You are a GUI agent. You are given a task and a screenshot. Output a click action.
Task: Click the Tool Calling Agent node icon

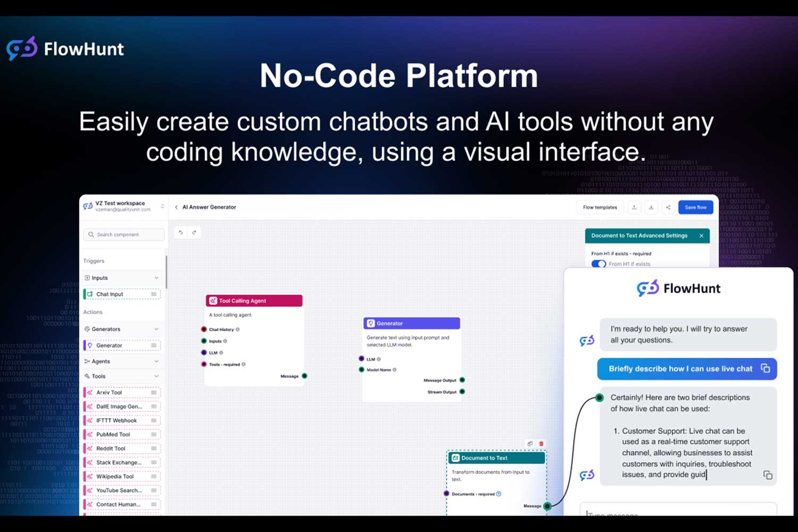click(x=213, y=301)
